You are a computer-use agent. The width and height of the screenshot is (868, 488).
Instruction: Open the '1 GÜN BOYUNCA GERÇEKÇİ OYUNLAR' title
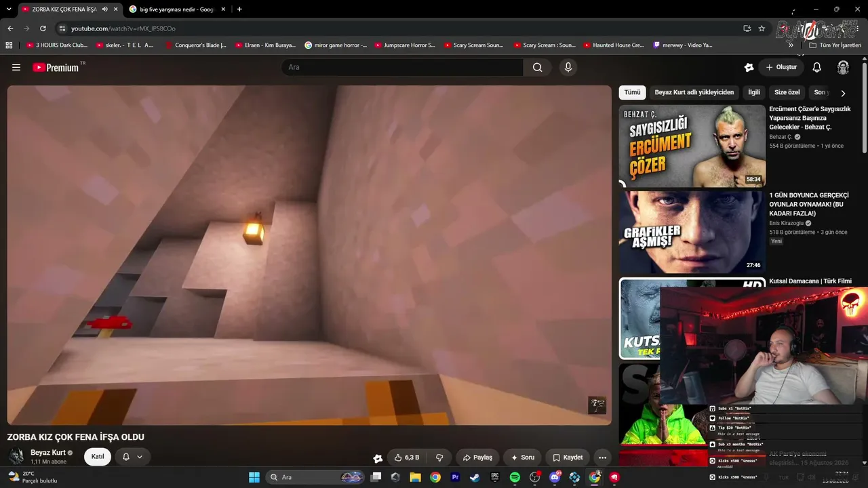coord(809,204)
